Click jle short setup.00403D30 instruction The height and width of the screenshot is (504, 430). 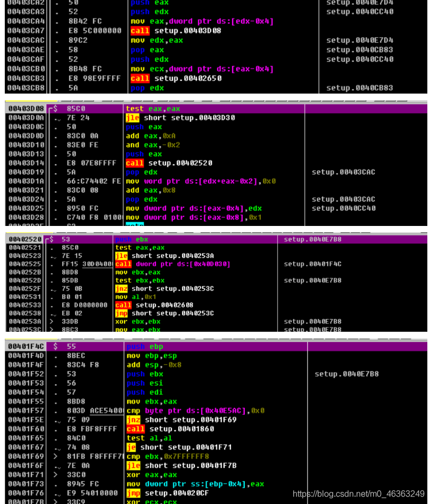click(x=180, y=117)
